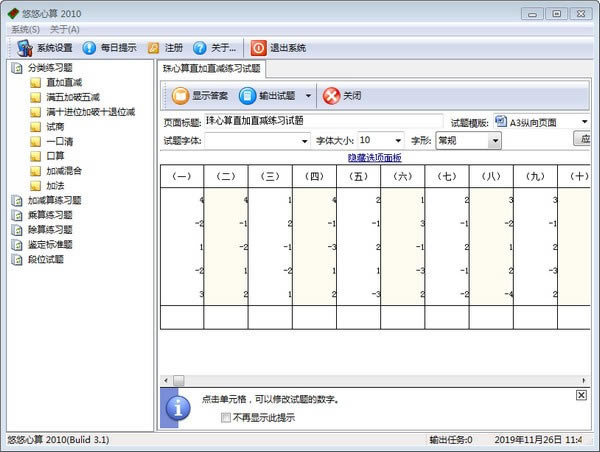Click the 每日提示 info icon
Screen dimensions: 600x452
89,47
